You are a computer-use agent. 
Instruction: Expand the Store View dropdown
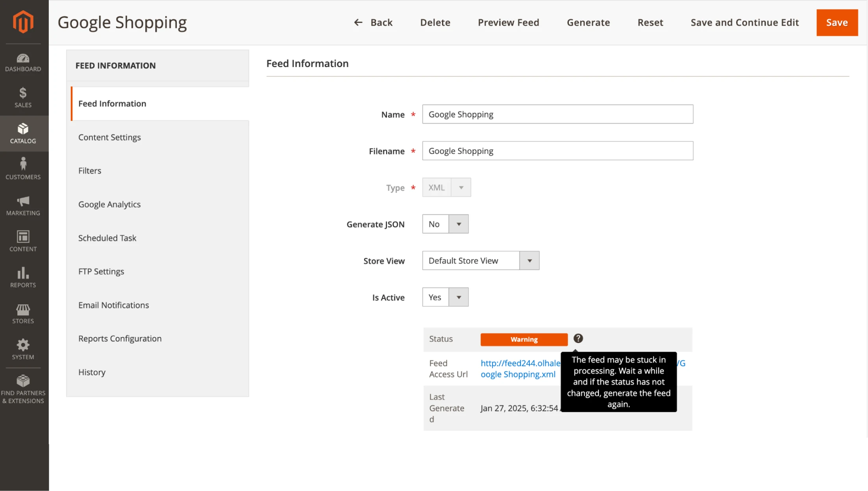pyautogui.click(x=529, y=261)
